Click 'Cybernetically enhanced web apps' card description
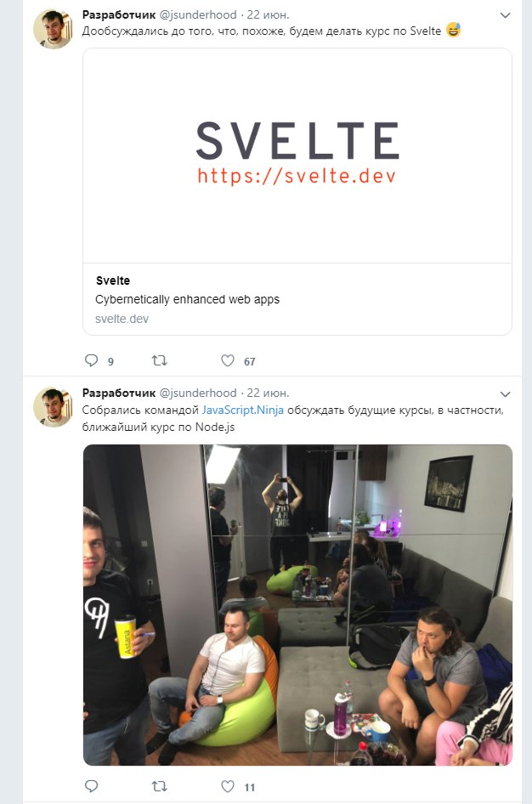The image size is (532, 804). click(x=187, y=299)
